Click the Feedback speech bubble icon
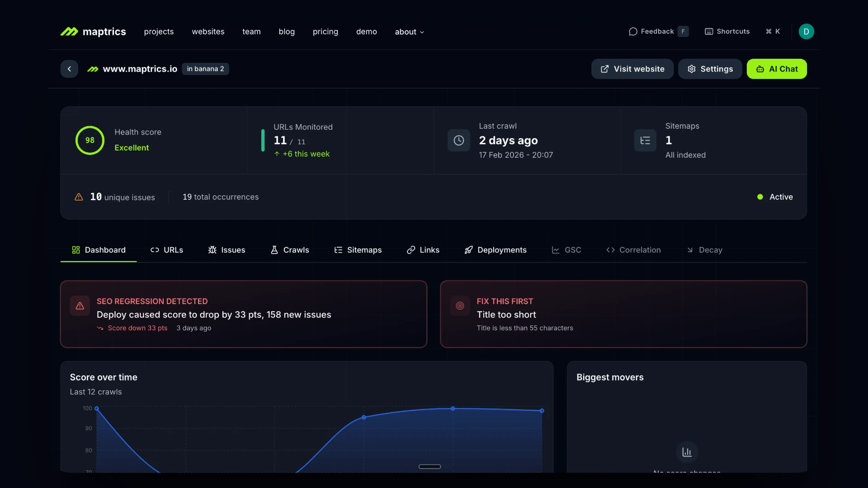This screenshot has height=488, width=868. 633,32
